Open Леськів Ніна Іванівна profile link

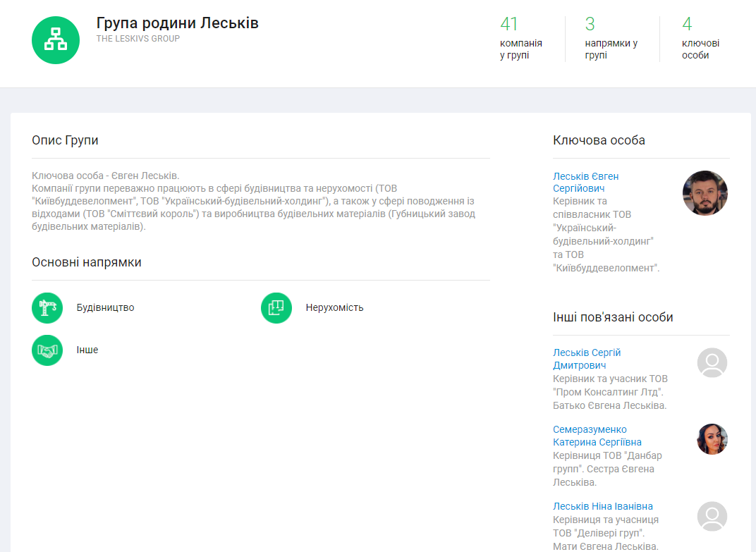603,506
